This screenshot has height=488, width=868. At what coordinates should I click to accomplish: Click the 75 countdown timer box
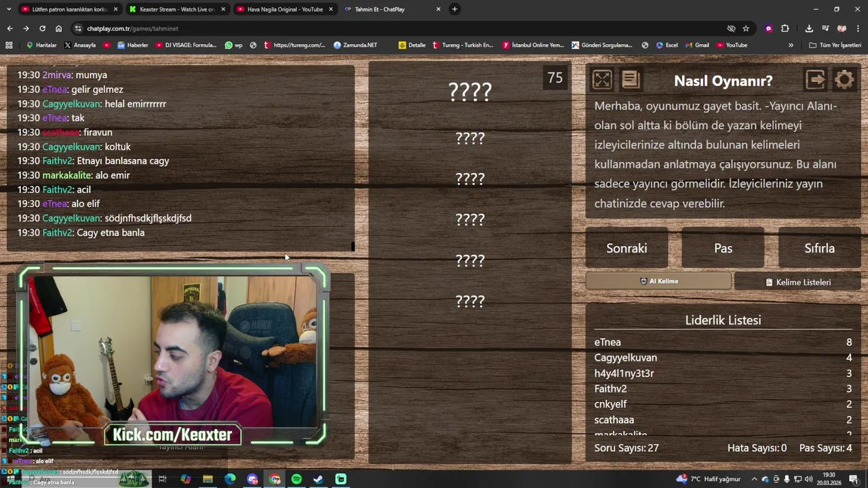[x=555, y=78]
